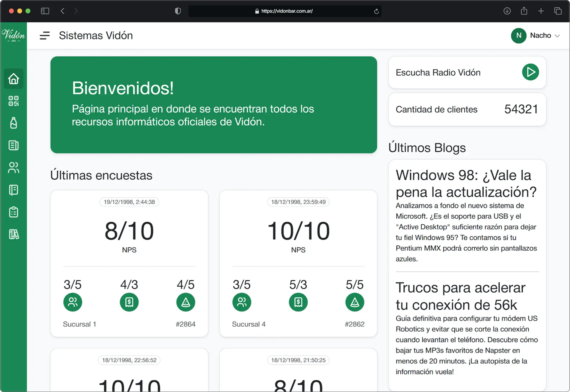The width and height of the screenshot is (570, 392).
Task: Select the QR code icon in the sidebar
Action: [14, 101]
